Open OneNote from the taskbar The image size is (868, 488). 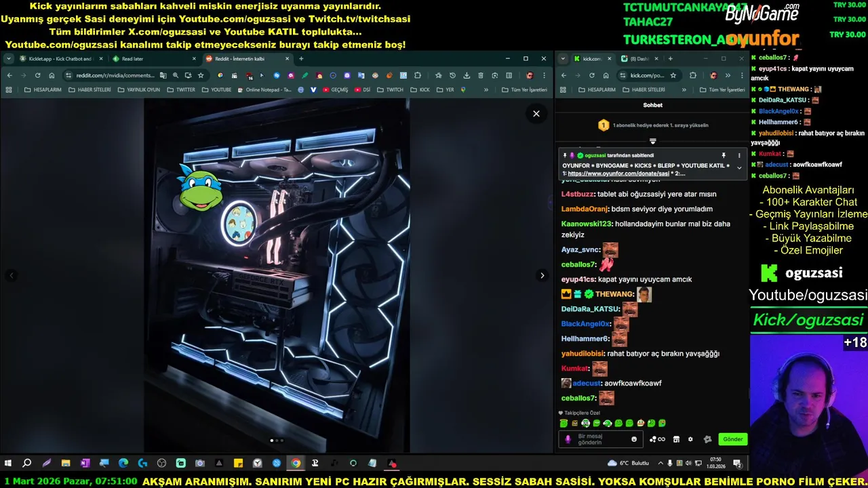click(x=85, y=464)
